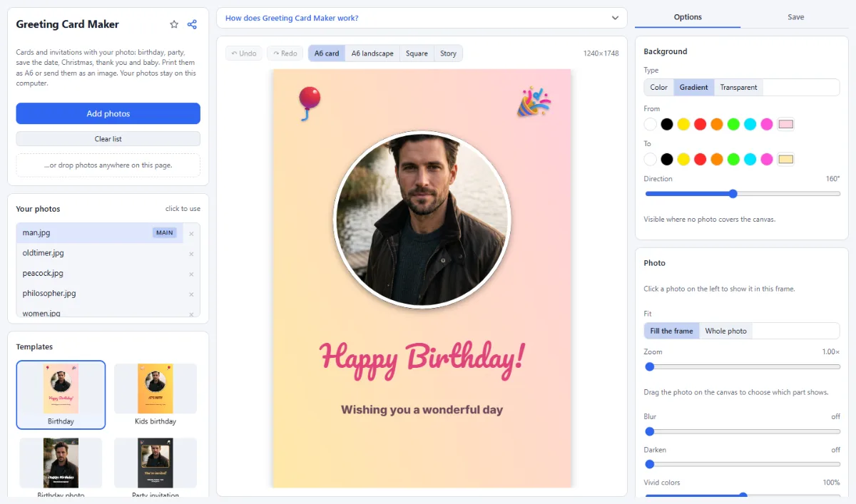
Task: Select the Whole photo fit option
Action: coord(725,331)
